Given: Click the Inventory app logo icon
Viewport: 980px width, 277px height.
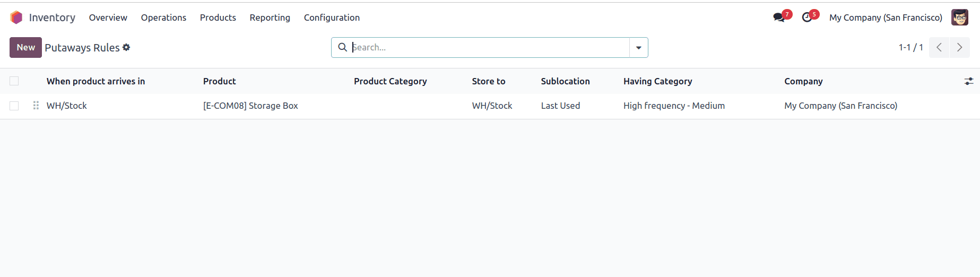Looking at the screenshot, I should click(16, 18).
